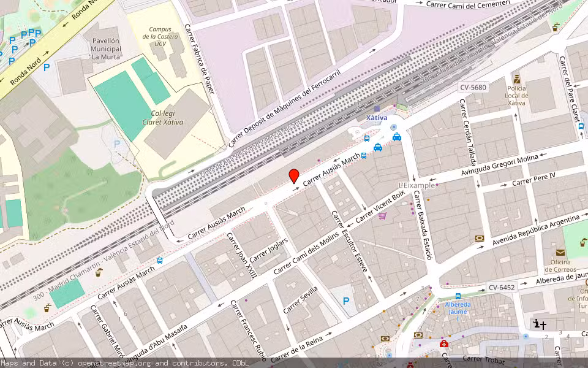Viewport: 588px width, 368px height.
Task: Click the Carrer del Pare Claret label
Action: [569, 90]
